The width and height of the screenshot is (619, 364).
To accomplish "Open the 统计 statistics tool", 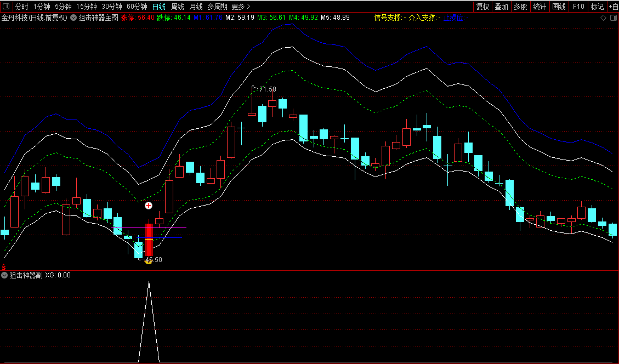I will (x=540, y=7).
